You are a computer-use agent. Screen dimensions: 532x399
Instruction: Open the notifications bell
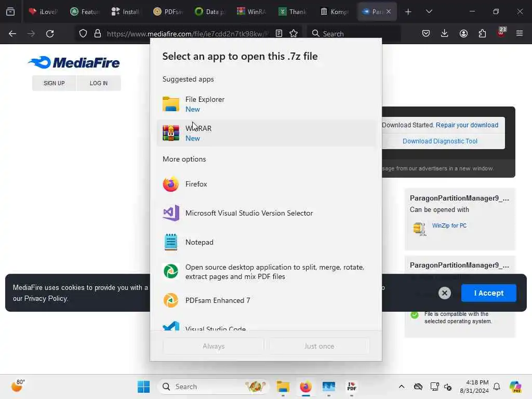pyautogui.click(x=497, y=387)
